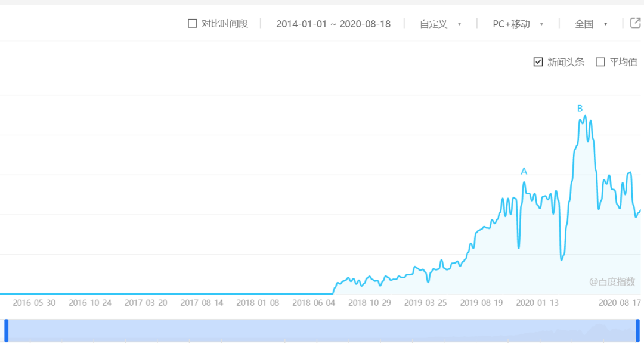Click the 新闻头条 label text
644x347 pixels.
565,62
